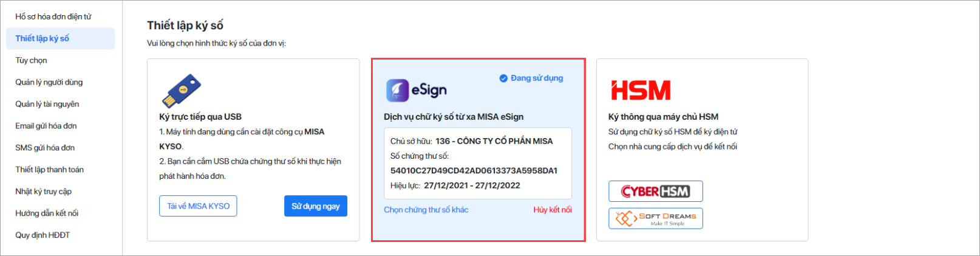980x256 pixels.
Task: Open Nhật ký truy cập page
Action: click(x=44, y=192)
